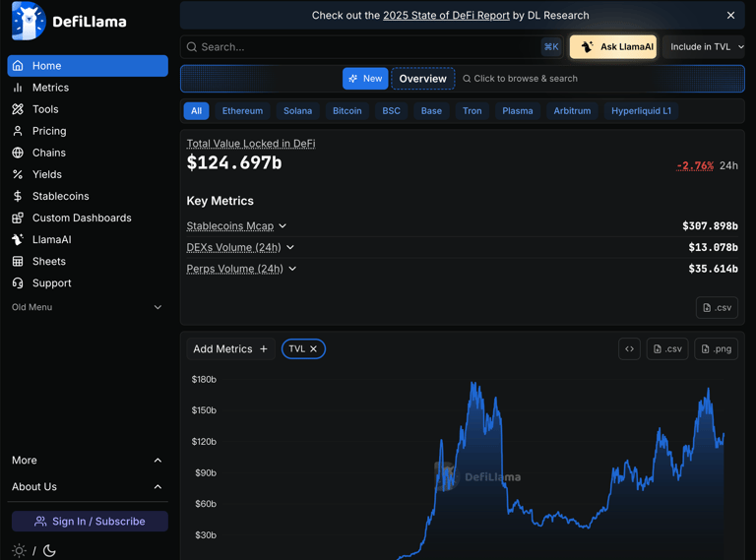This screenshot has height=560, width=756.
Task: Open the chart embed code icon
Action: (x=629, y=348)
